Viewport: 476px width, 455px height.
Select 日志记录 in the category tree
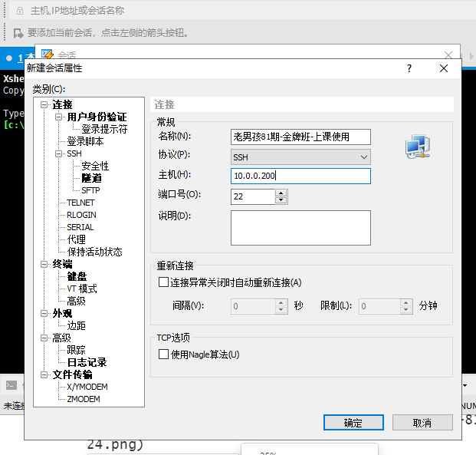[x=87, y=362]
